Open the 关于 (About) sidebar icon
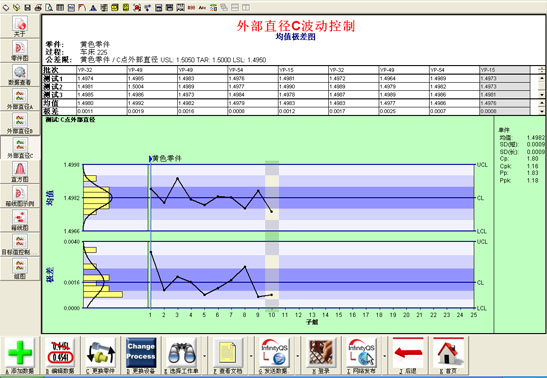Image resolution: width=547 pixels, height=378 pixels. [x=20, y=27]
